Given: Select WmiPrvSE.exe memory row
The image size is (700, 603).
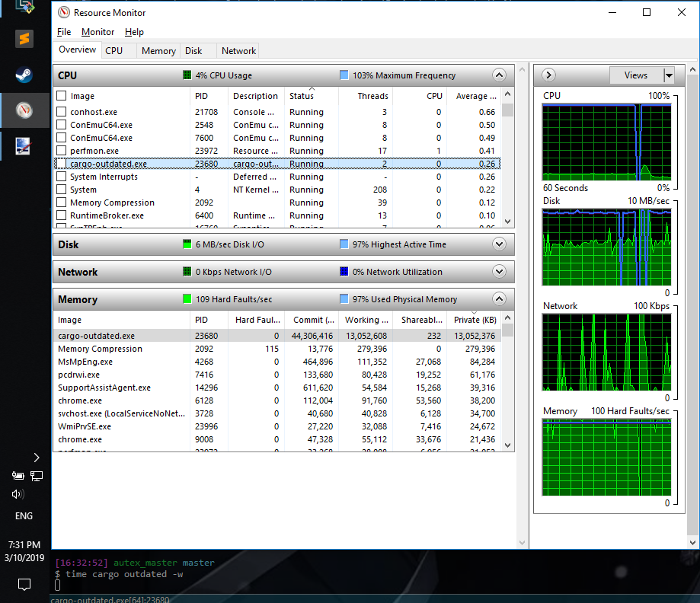Looking at the screenshot, I should click(276, 426).
